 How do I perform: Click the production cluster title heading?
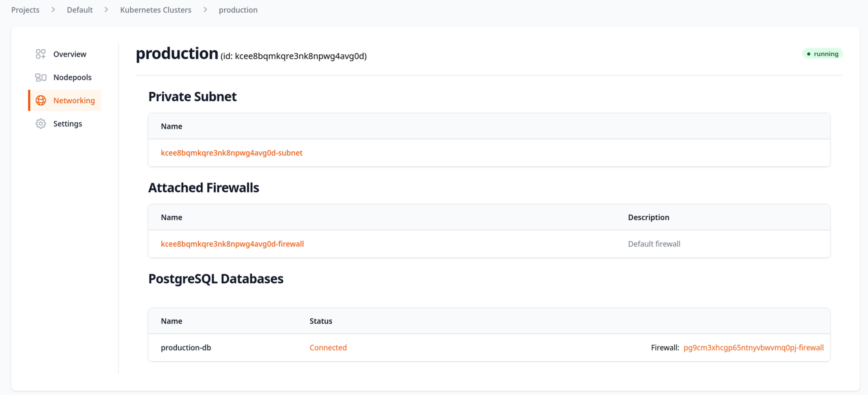point(177,54)
